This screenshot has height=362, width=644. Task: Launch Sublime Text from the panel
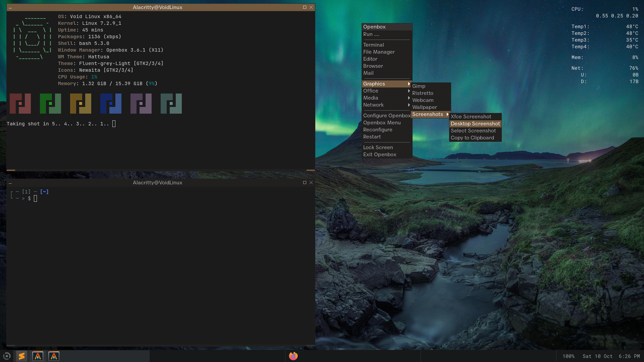point(21,356)
